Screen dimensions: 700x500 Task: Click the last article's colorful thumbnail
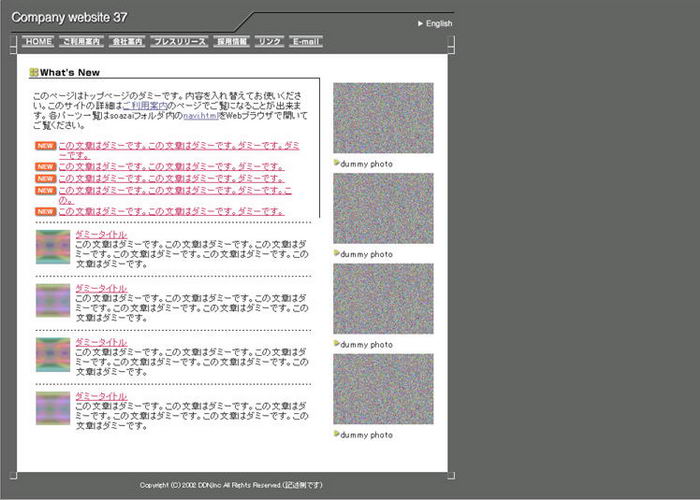[x=53, y=408]
